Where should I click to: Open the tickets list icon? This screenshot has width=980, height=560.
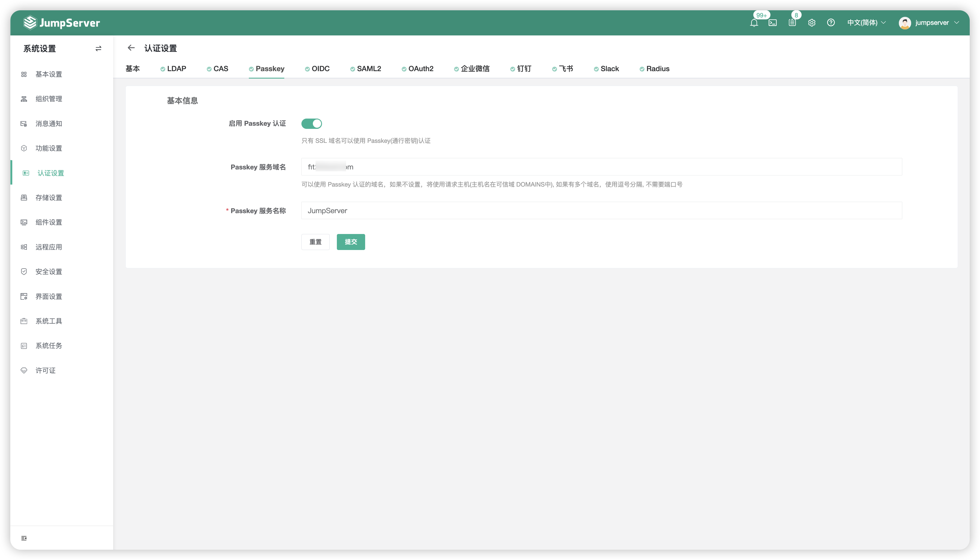792,23
